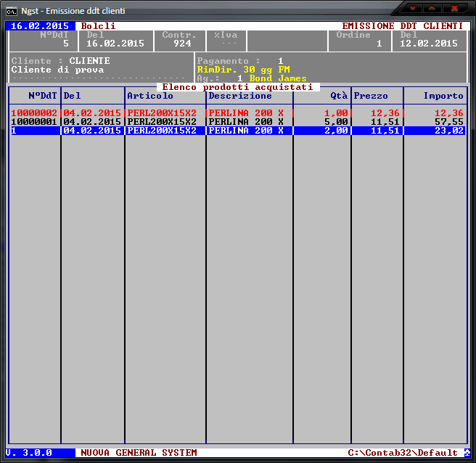Maximize the Ngst window
Screen dimensions: 476x463
pos(433,9)
